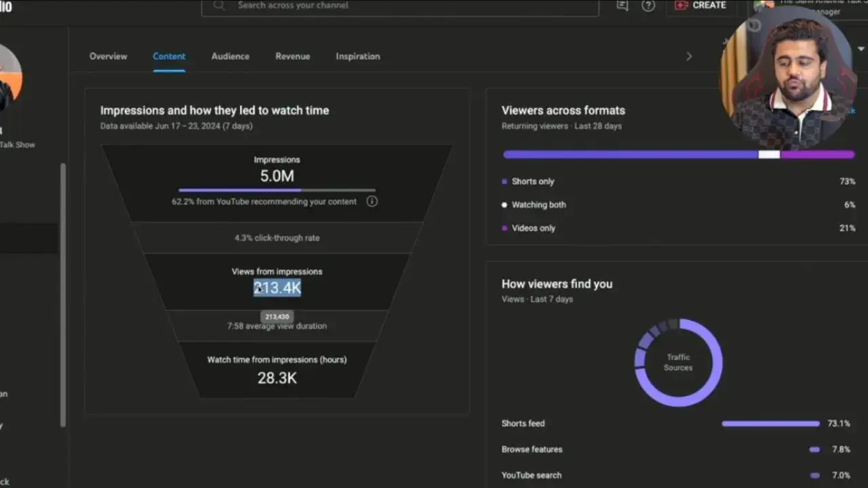Click the Impressions 5.0M value

click(277, 176)
